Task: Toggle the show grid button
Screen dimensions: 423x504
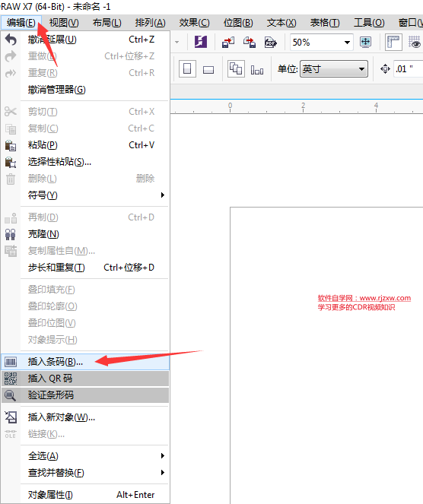Action: 415,42
